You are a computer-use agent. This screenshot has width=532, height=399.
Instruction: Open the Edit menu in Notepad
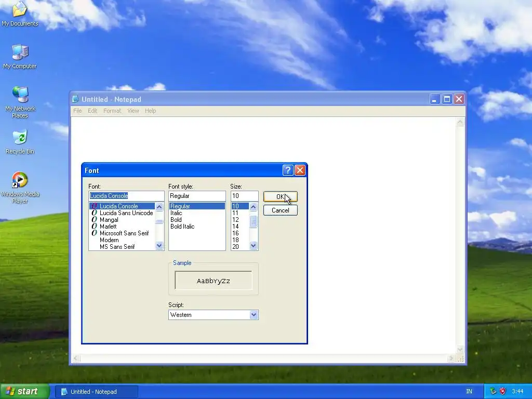pos(92,111)
